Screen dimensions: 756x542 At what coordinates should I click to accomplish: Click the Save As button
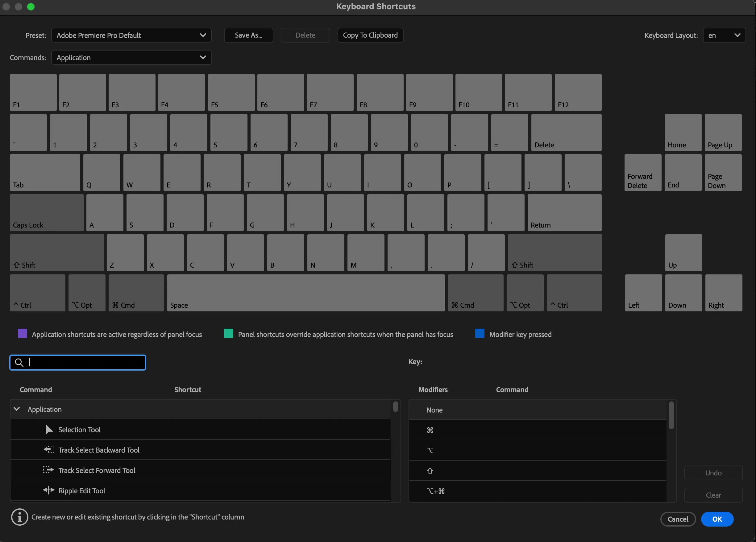(248, 35)
